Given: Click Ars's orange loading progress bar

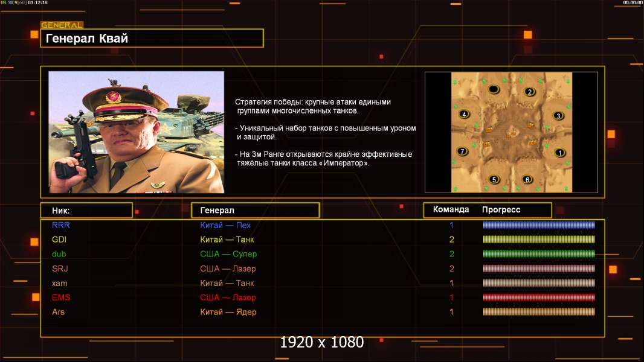Looking at the screenshot, I should pyautogui.click(x=539, y=312).
